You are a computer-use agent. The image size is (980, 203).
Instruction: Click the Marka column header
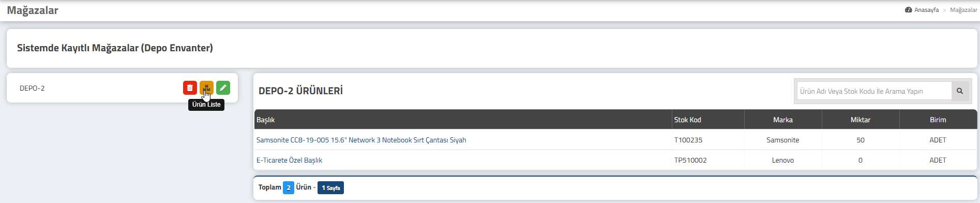tap(783, 120)
